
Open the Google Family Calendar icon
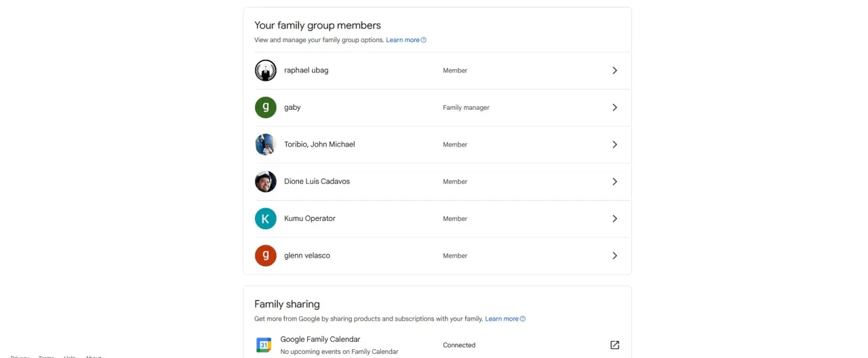pos(264,345)
